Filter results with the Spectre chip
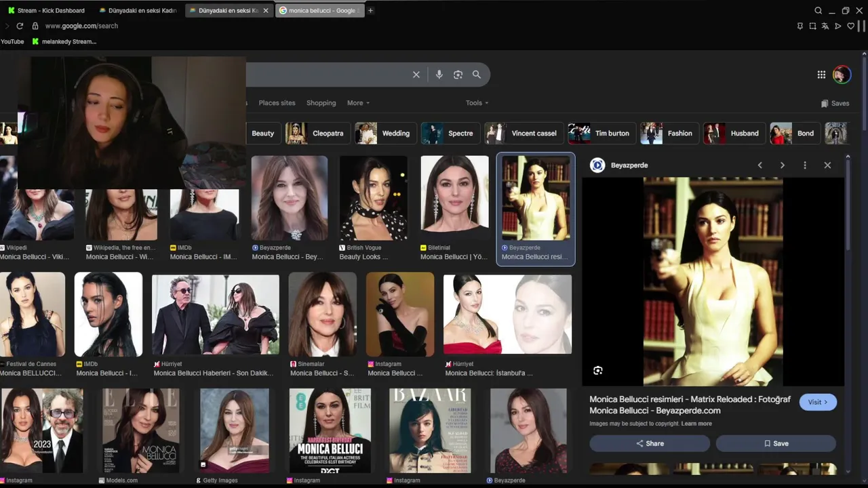 click(450, 134)
